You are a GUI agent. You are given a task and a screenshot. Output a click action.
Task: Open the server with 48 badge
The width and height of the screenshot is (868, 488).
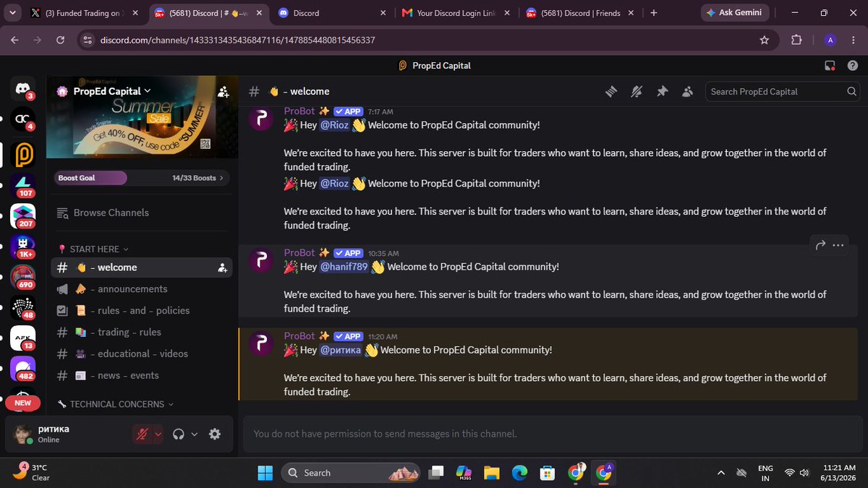23,308
